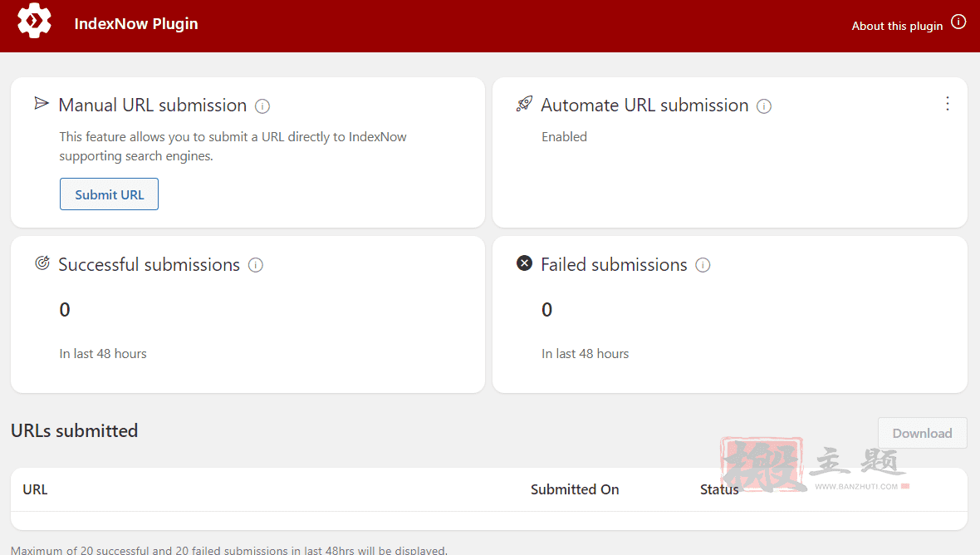The width and height of the screenshot is (980, 555).
Task: Click the target icon beside Successful submissions
Action: [x=42, y=263]
